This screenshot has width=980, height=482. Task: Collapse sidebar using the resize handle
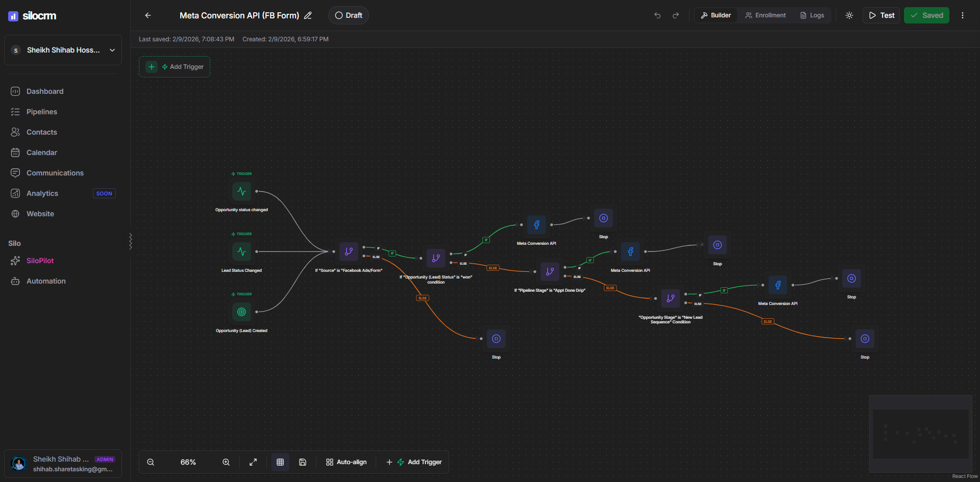131,241
